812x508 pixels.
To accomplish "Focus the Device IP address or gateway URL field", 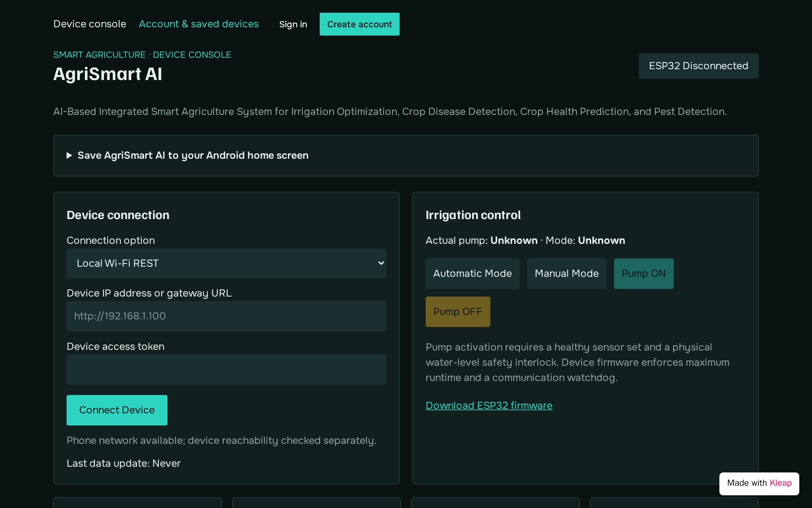I will (x=226, y=316).
